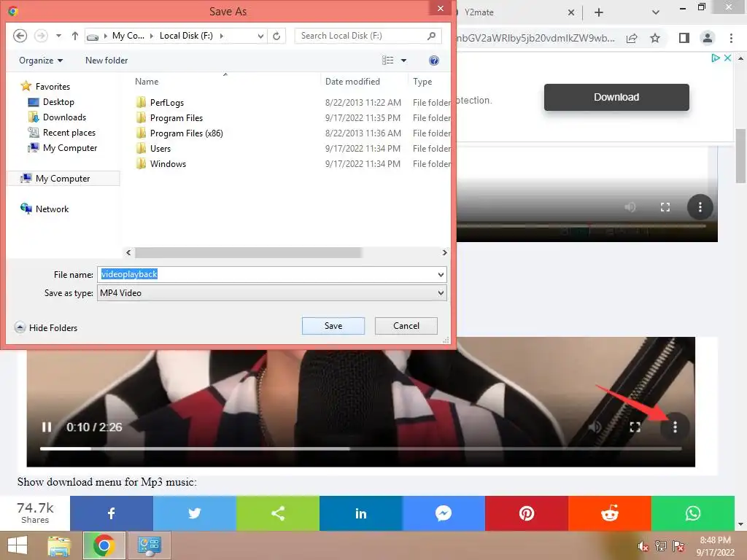
Task: Open Recent places in Favorites
Action: (62, 133)
